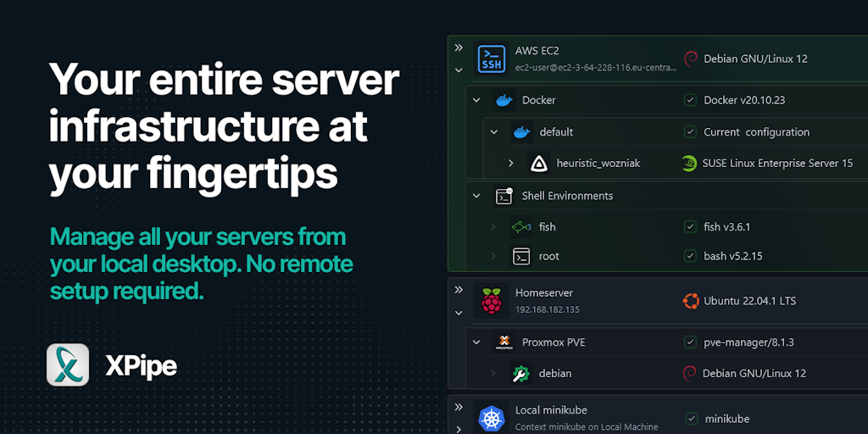The height and width of the screenshot is (434, 868).
Task: Click the Docker whale icon beside default
Action: 521,132
